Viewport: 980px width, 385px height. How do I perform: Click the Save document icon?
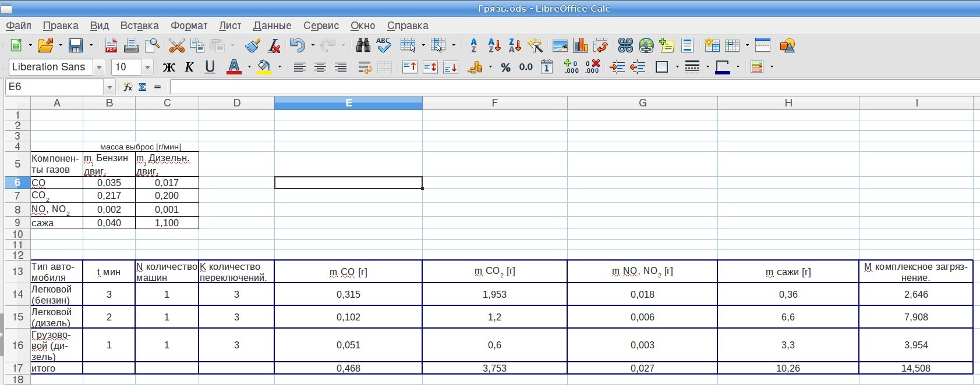(76, 45)
